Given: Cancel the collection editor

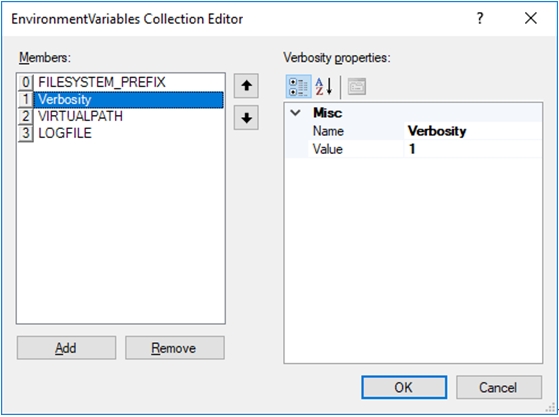Looking at the screenshot, I should (499, 387).
